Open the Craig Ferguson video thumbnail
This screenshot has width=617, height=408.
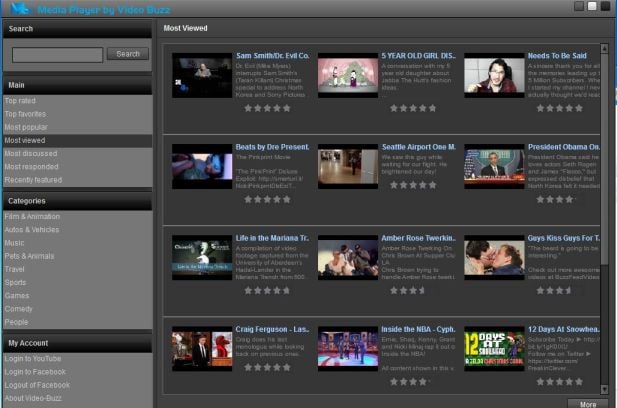(202, 349)
